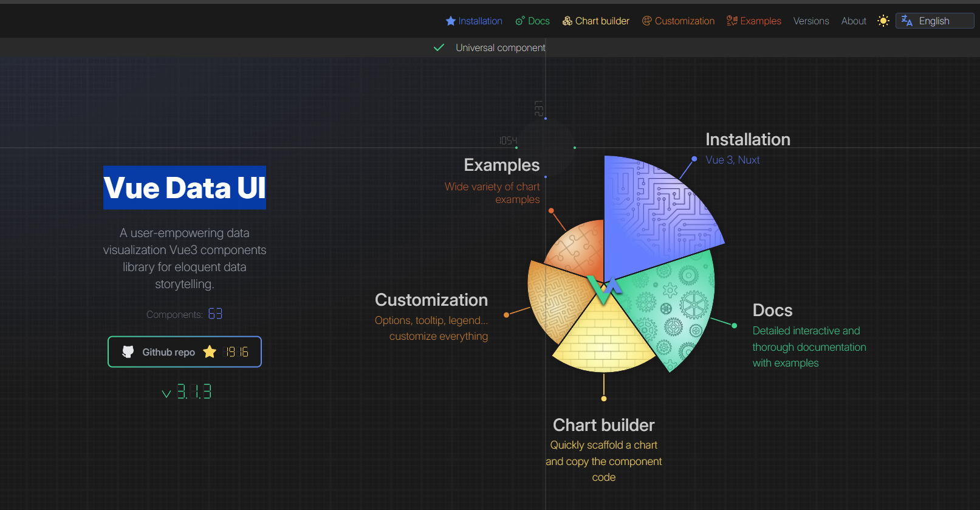This screenshot has height=510, width=980.
Task: Open the Versions menu item
Action: tap(811, 21)
